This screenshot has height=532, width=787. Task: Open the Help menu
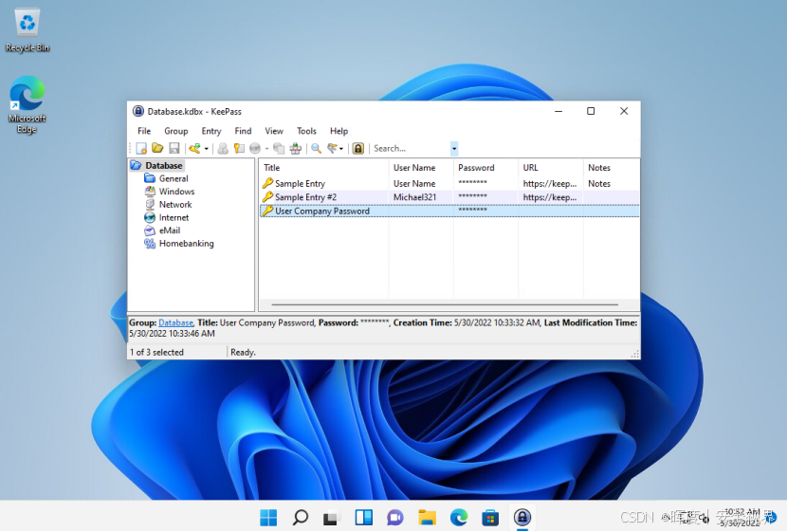tap(339, 131)
